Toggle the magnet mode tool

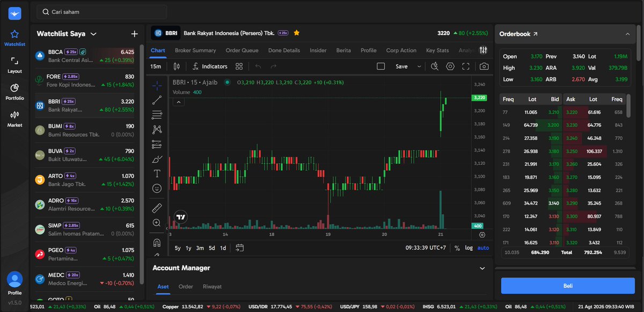tap(157, 243)
